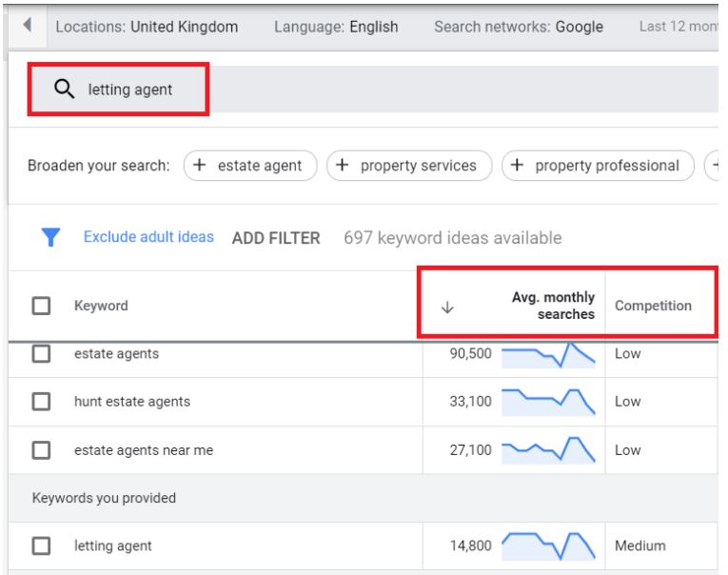
Task: Sort by Avg. monthly searches header
Action: (x=553, y=306)
